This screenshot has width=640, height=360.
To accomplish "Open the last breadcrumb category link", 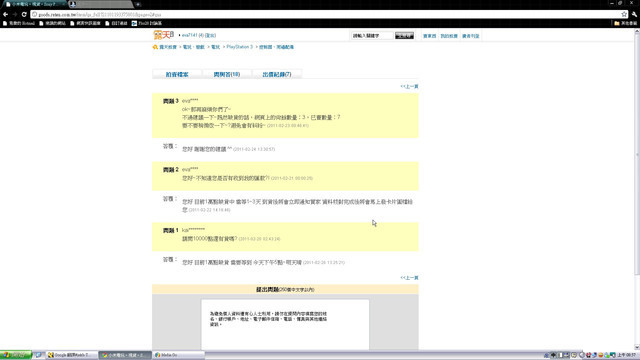I will [x=276, y=47].
